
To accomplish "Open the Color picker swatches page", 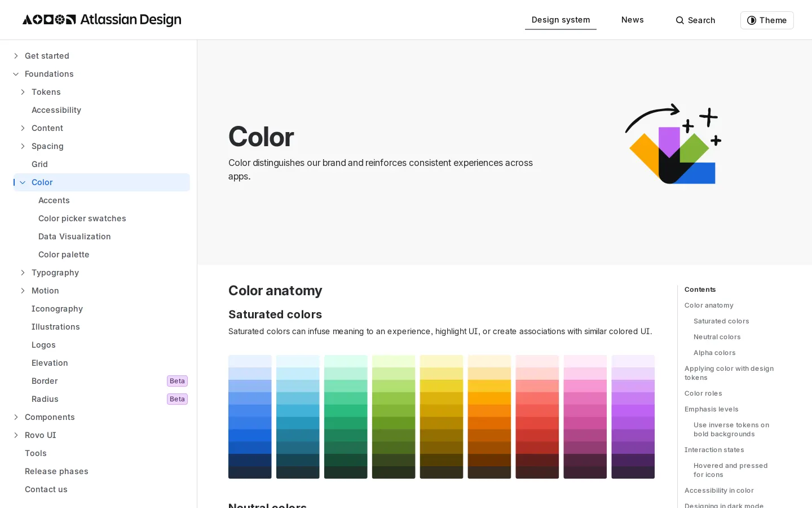I will [82, 218].
